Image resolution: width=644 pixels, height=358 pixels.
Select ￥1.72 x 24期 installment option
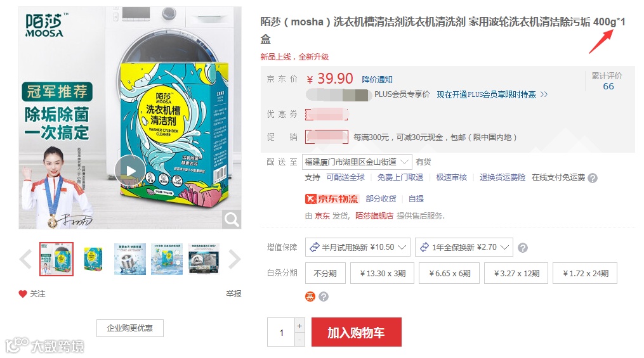585,273
